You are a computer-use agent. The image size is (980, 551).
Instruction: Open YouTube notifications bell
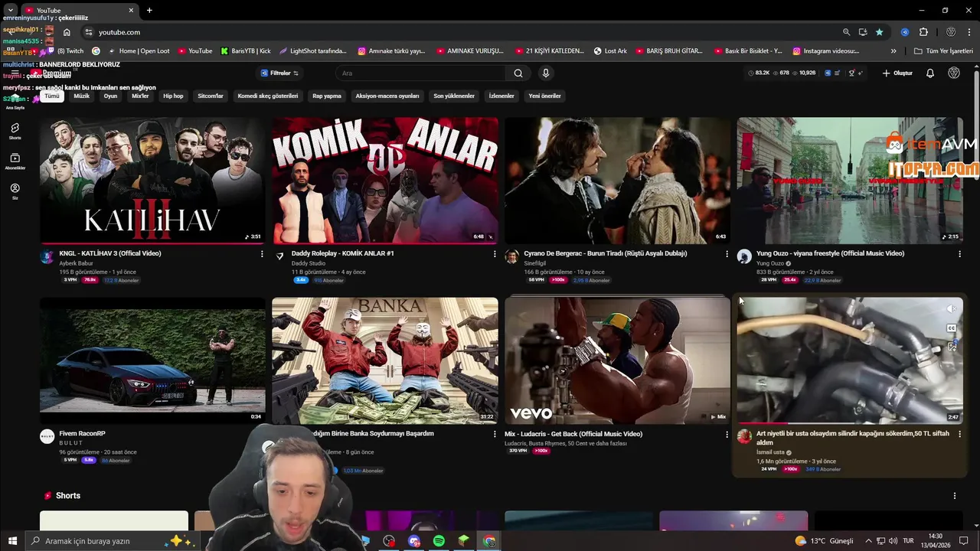[x=930, y=73]
